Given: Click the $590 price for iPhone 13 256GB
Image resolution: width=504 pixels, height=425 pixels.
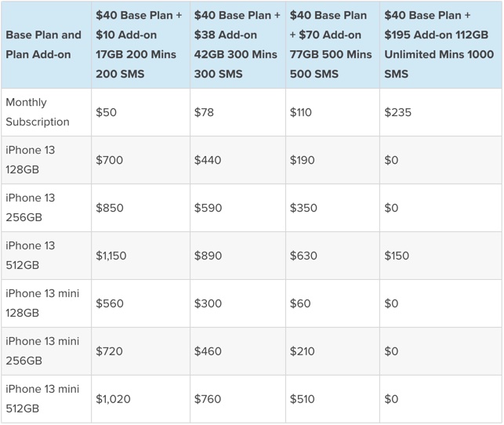Looking at the screenshot, I should [x=208, y=208].
